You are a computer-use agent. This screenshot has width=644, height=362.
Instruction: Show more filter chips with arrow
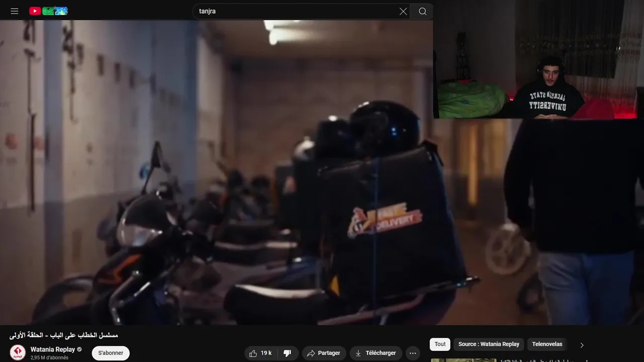point(582,345)
